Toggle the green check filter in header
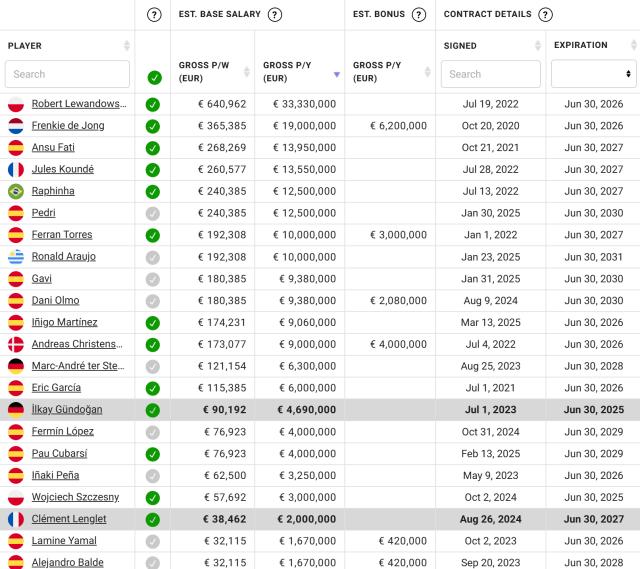 coord(153,77)
